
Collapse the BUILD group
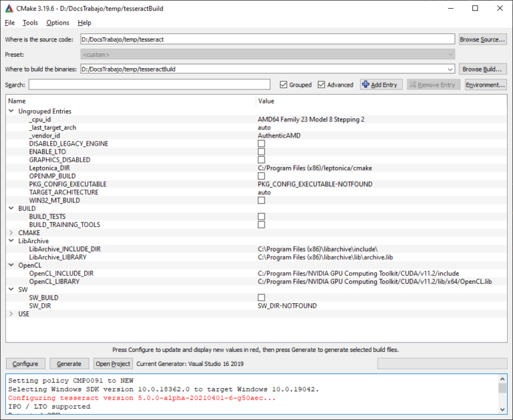[11, 208]
